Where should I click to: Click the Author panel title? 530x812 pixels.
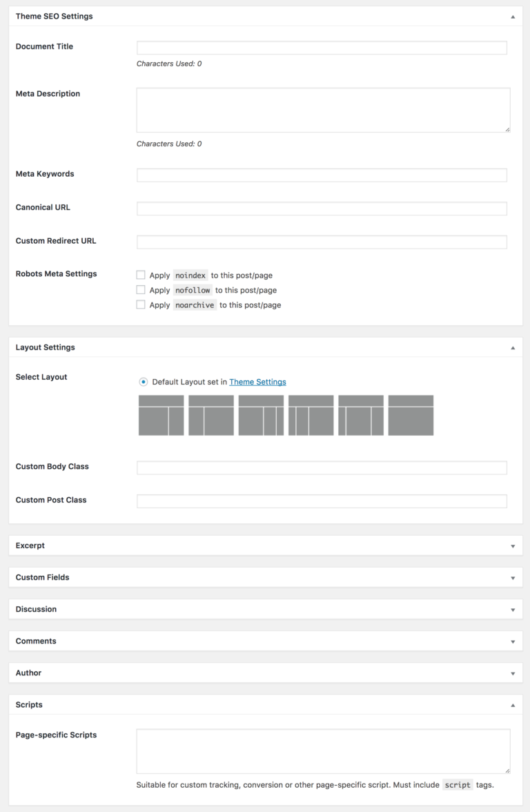click(28, 673)
